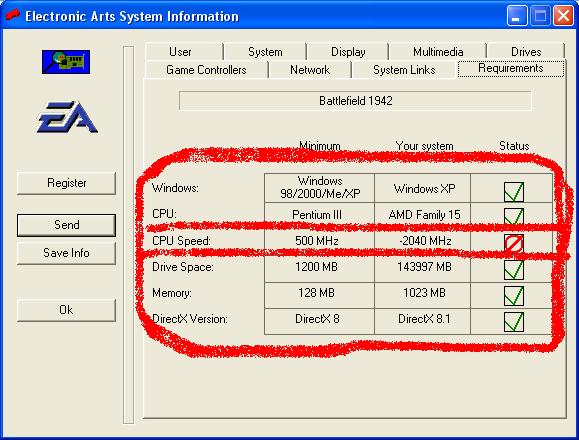Click the Windows: row label

pyautogui.click(x=175, y=188)
